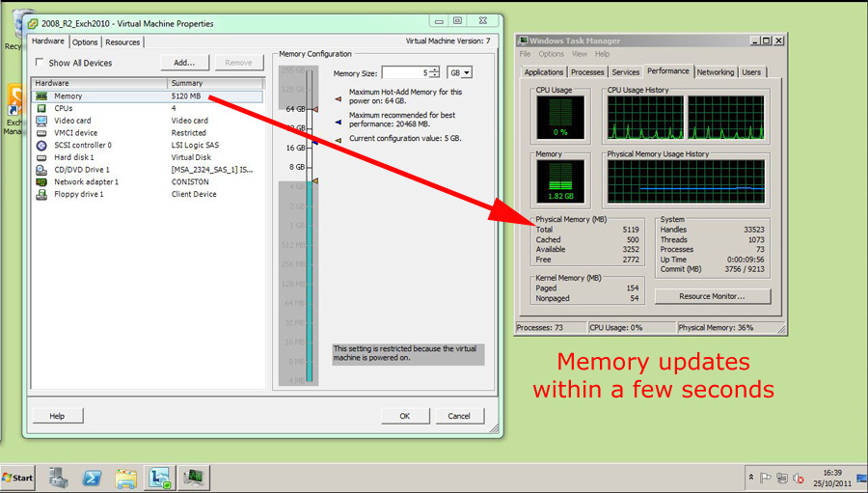This screenshot has width=868, height=493.
Task: Select the Floppy drive 1 icon
Action: [x=41, y=195]
